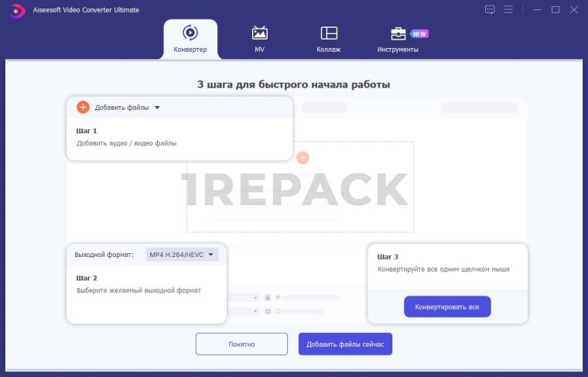
Task: Maximize the Video Converter window
Action: click(555, 9)
